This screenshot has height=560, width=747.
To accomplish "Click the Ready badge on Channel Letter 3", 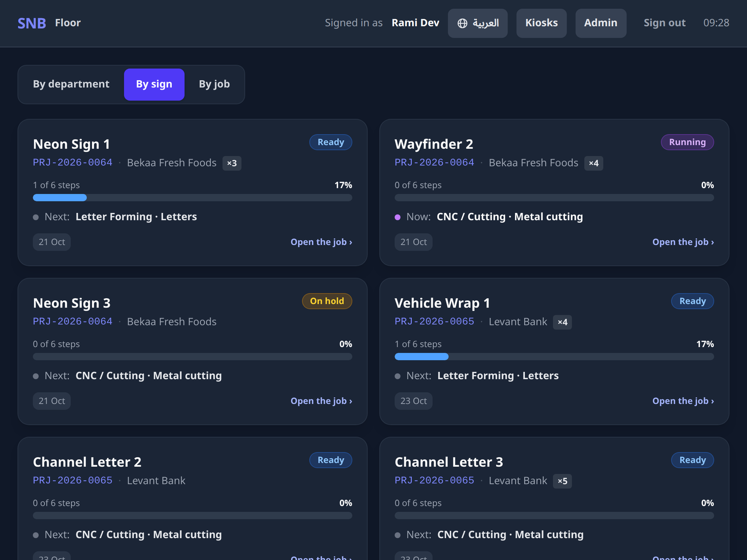I will tap(692, 460).
